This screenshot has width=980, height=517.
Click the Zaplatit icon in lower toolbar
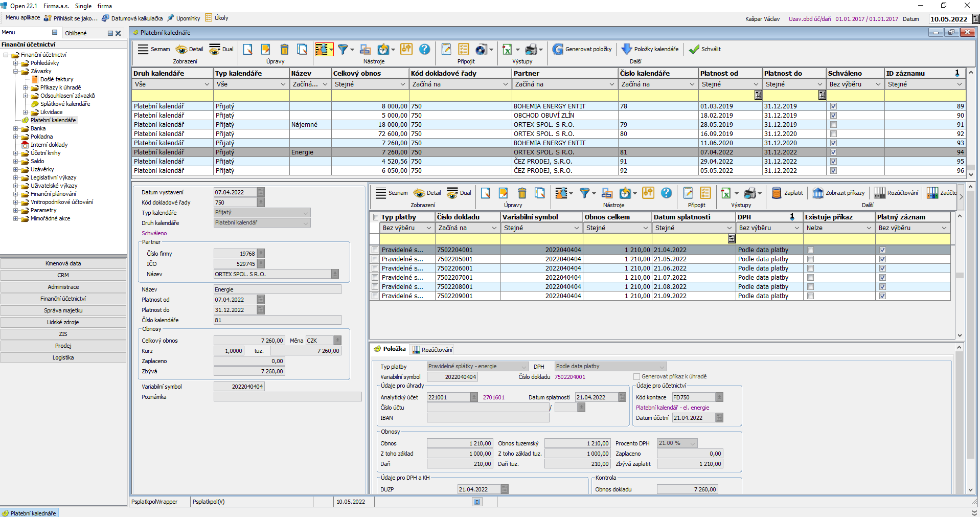click(x=777, y=193)
